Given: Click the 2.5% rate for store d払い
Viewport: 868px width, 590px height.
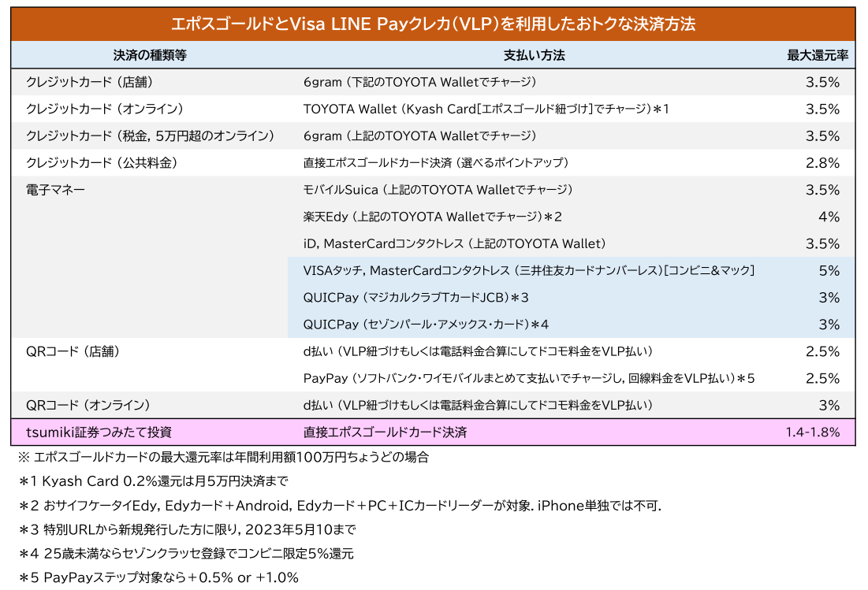Looking at the screenshot, I should tap(822, 351).
